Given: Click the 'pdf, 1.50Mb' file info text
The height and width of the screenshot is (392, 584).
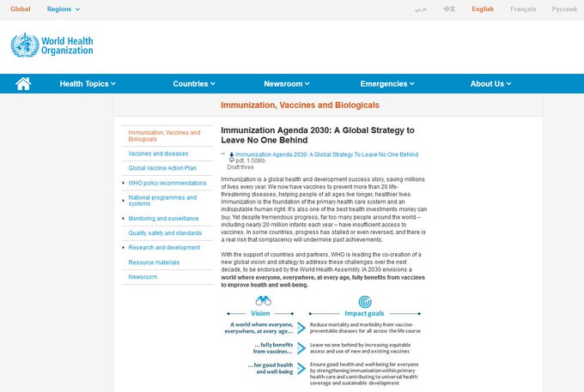Looking at the screenshot, I should (x=250, y=160).
